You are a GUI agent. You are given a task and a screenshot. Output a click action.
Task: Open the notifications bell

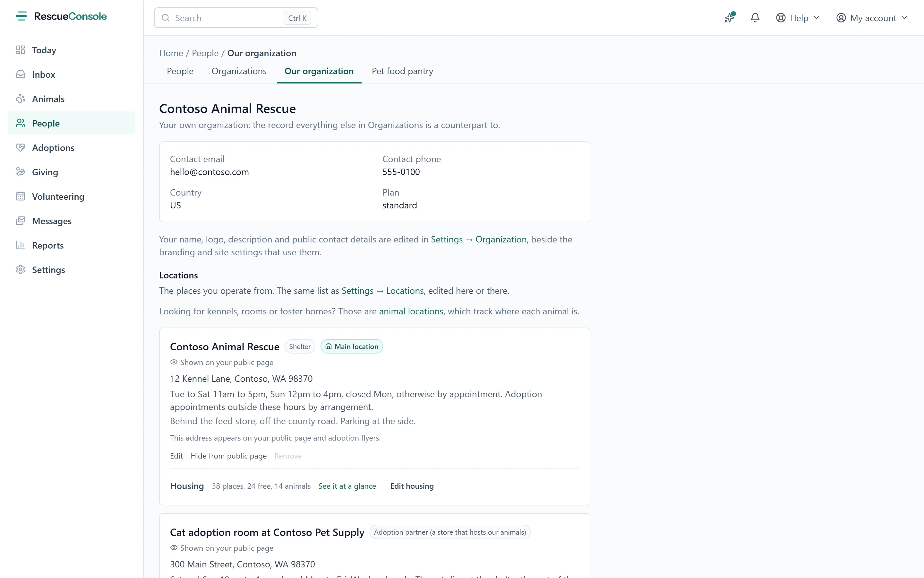(x=755, y=18)
